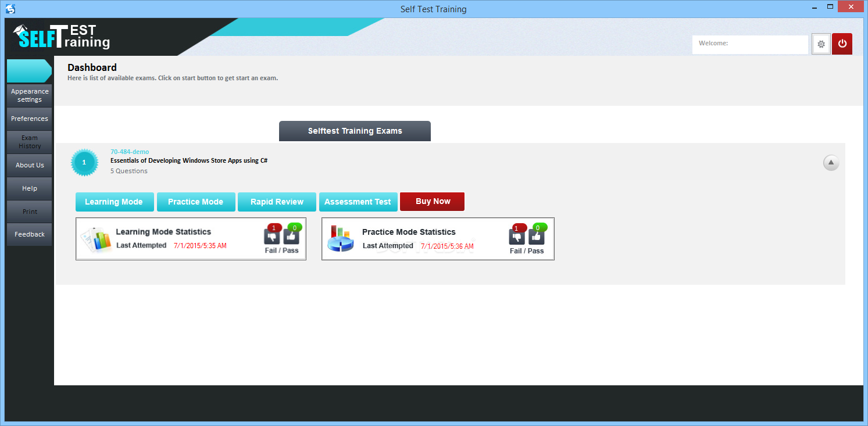Open Preferences from sidebar
Screen dimensions: 868x426
point(30,119)
